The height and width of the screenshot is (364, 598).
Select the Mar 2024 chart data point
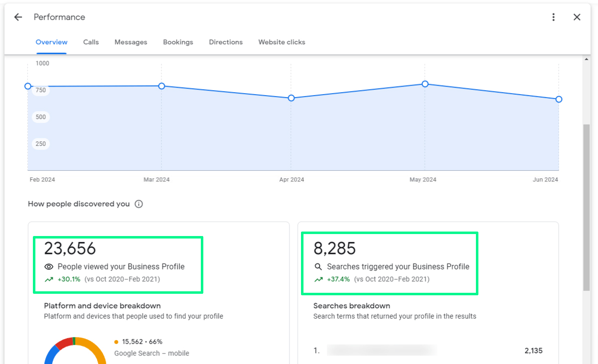[161, 86]
